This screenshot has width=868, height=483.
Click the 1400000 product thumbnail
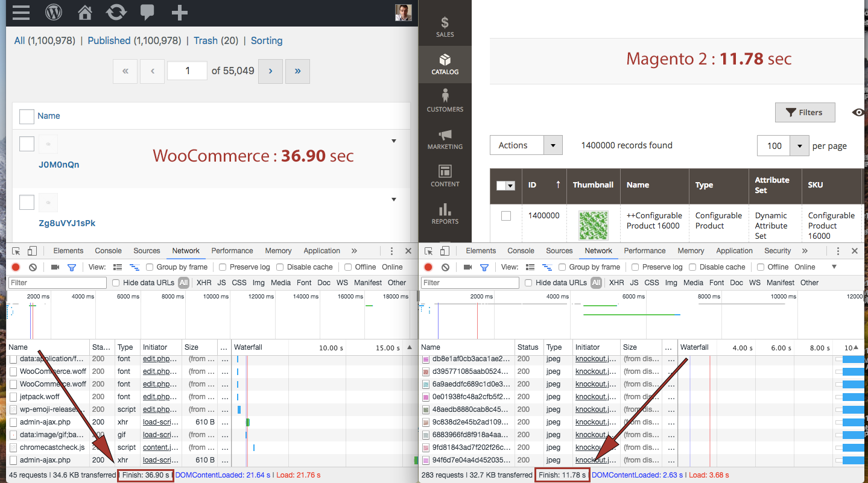[x=593, y=225]
